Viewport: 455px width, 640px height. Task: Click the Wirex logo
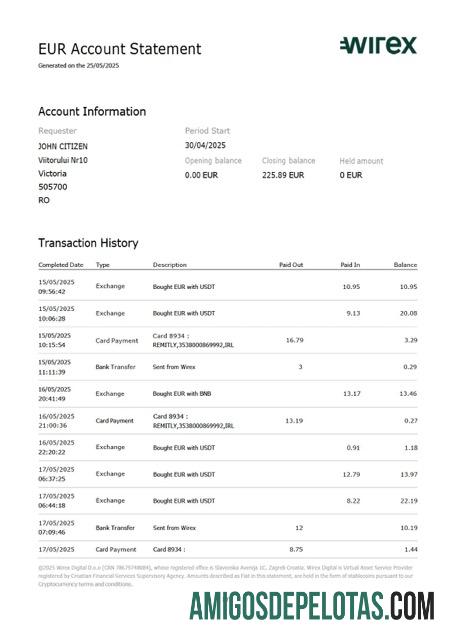point(378,45)
